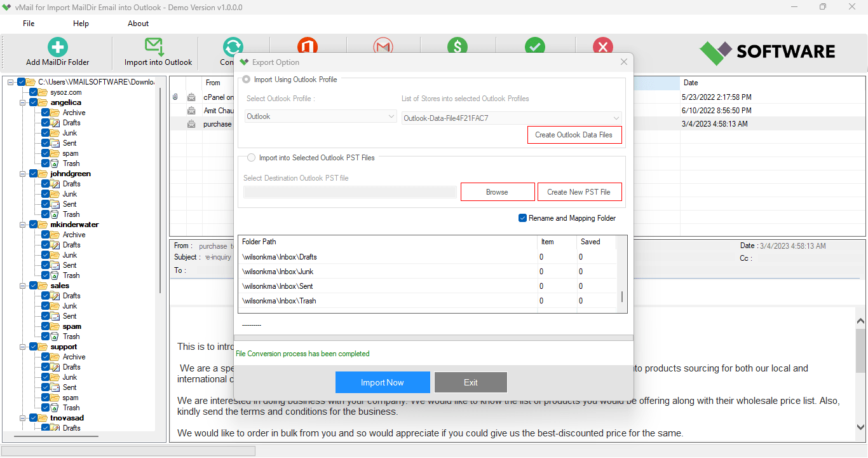868x458 pixels.
Task: Click the green checkmark Activate toolbar icon
Action: pyautogui.click(x=535, y=46)
